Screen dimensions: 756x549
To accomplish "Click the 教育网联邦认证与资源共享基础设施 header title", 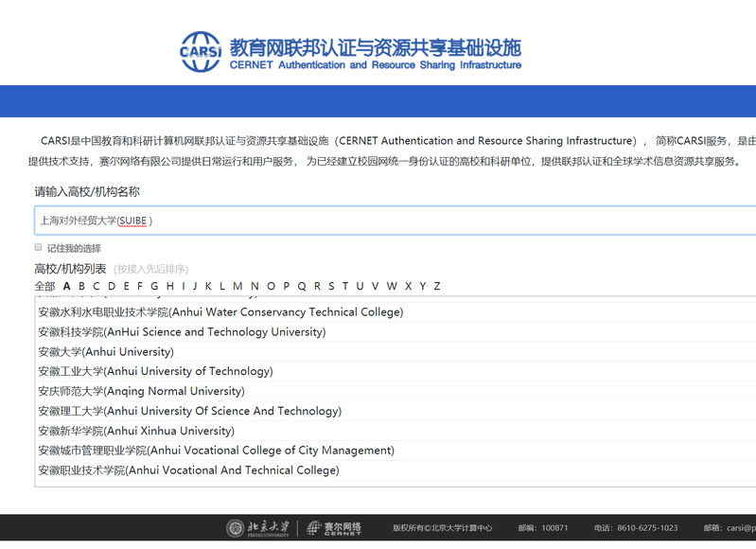I will point(375,48).
